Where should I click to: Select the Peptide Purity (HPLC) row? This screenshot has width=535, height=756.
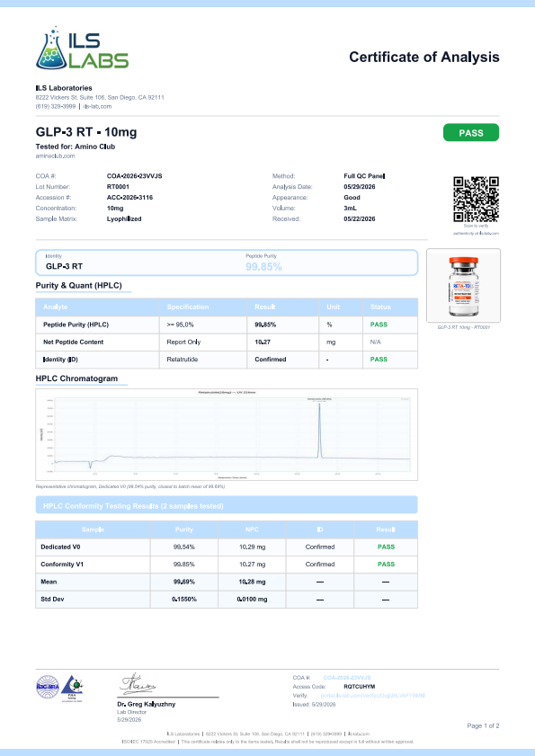click(227, 325)
